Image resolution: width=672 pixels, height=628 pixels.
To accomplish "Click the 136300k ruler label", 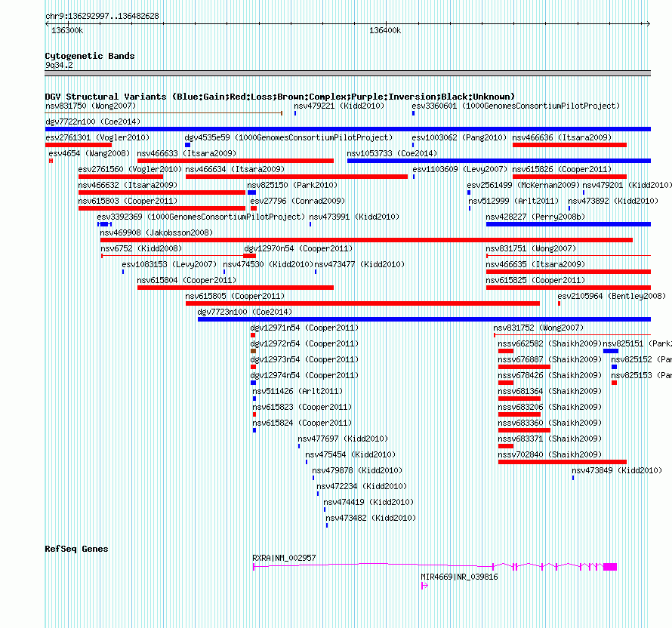I will [x=67, y=30].
